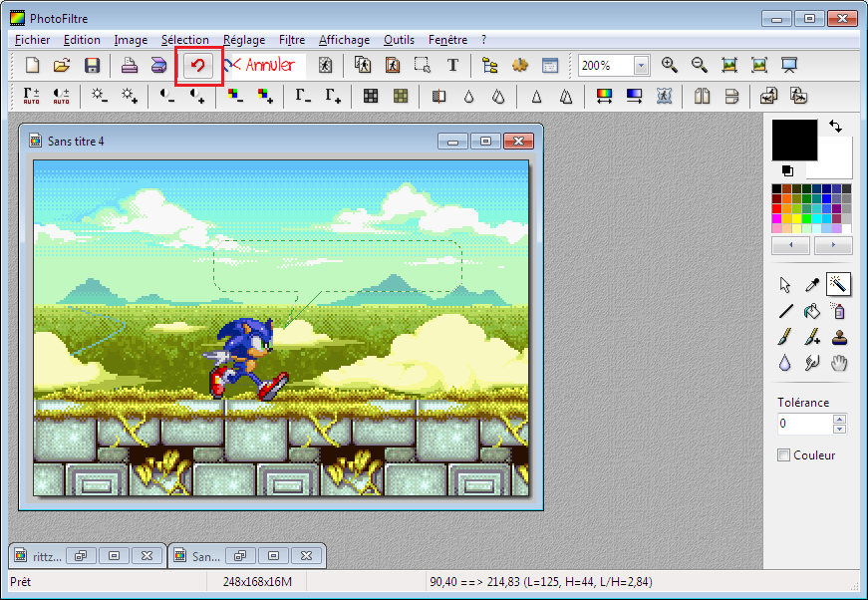Open the Réglage menu

coord(244,40)
